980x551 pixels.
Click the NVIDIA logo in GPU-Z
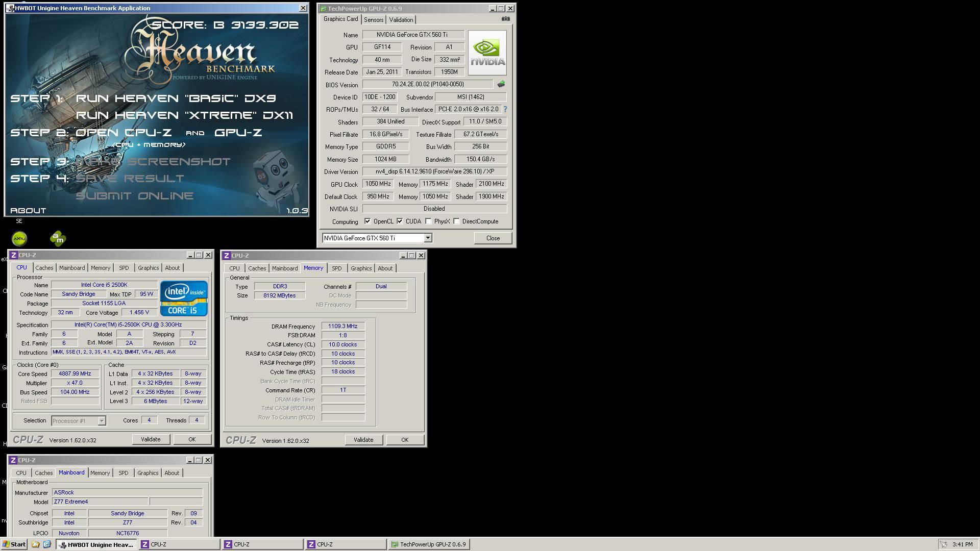pyautogui.click(x=487, y=53)
